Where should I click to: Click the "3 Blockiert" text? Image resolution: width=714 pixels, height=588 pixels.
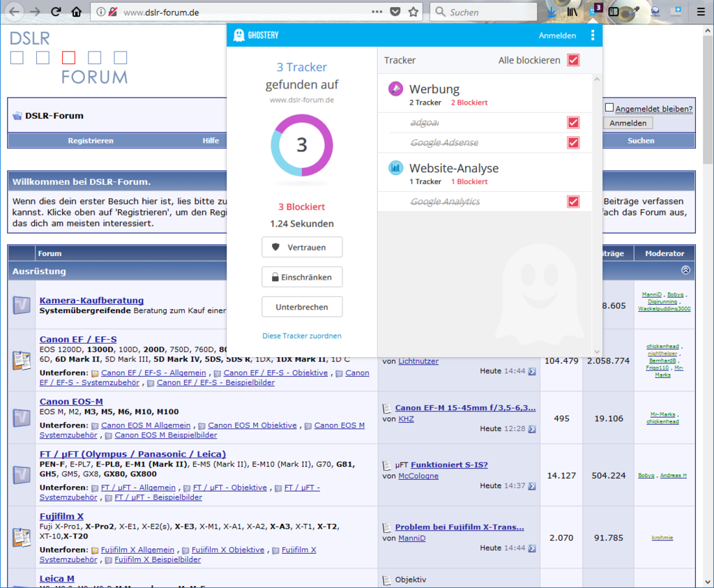coord(302,206)
